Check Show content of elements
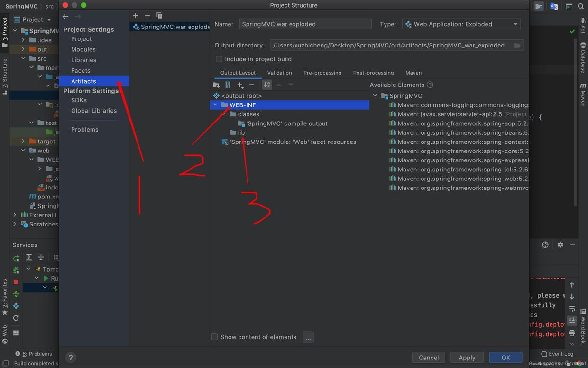This screenshot has width=588, height=368. pos(214,337)
